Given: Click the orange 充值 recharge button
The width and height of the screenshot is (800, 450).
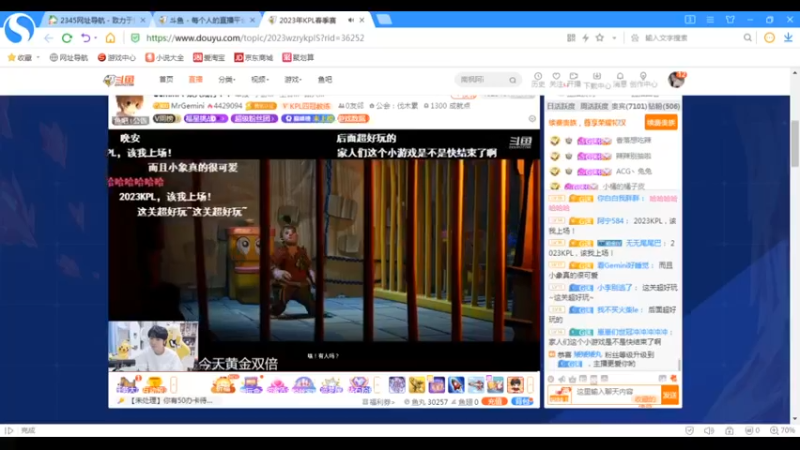Looking at the screenshot, I should [x=494, y=402].
